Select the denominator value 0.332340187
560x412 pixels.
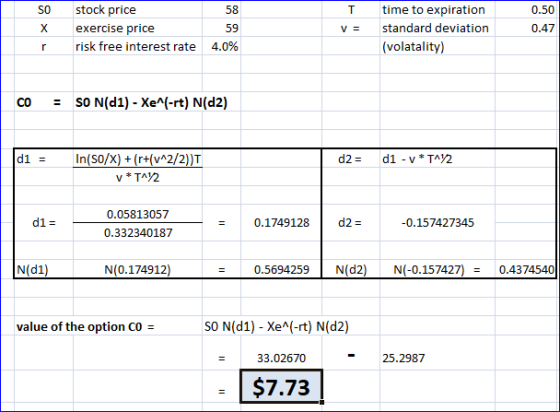click(x=138, y=233)
